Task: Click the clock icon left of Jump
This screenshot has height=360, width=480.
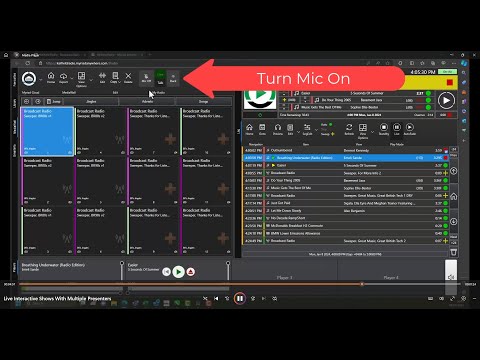Action: click(x=38, y=101)
